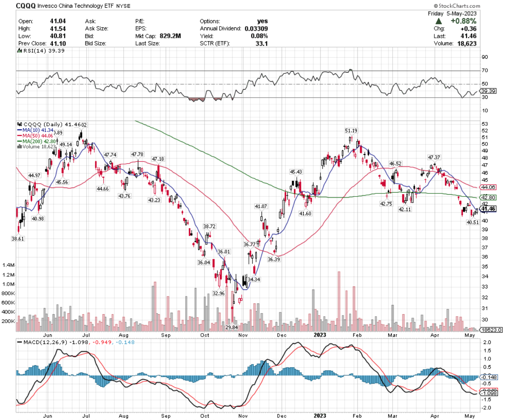Screen dimensions: 507x420
Task: Click the blue MA(10) legend line marker
Action: (x=20, y=130)
